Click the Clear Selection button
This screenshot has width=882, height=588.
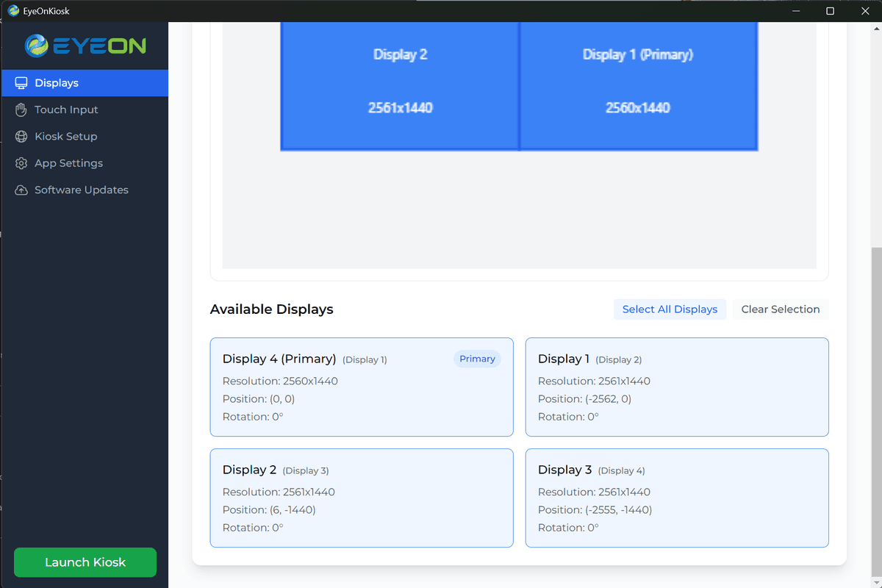[x=780, y=309]
